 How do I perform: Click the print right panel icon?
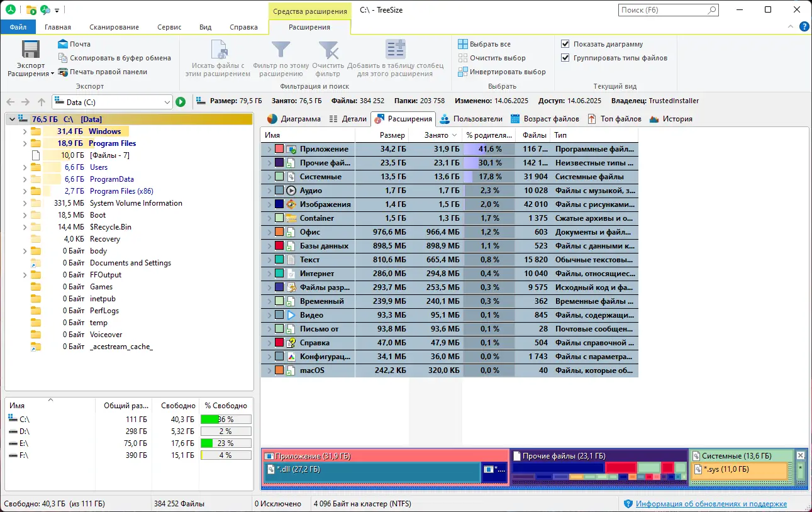coord(63,72)
